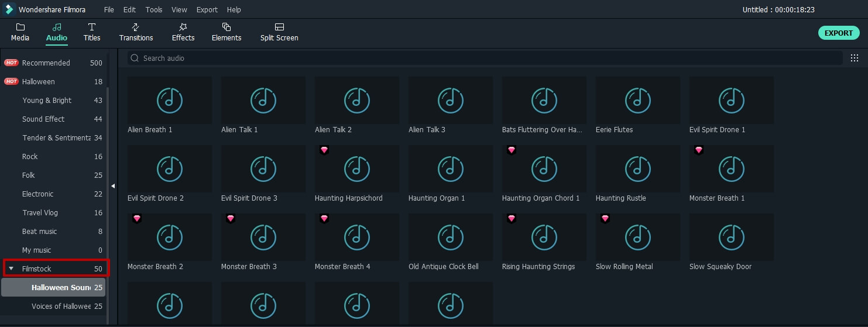Click the Wondershare Filmora logo icon
The width and height of the screenshot is (868, 327).
(9, 9)
